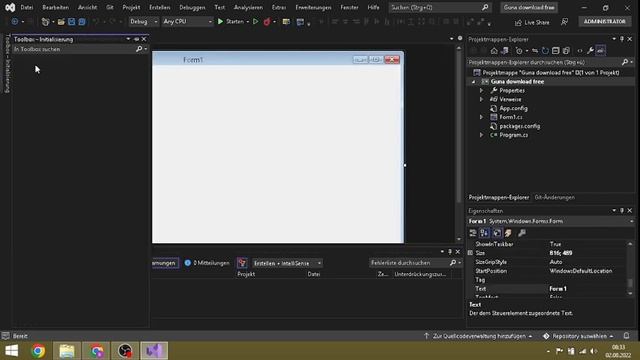Image resolution: width=640 pixels, height=360 pixels.
Task: Open the Erstellen + IntelliSense dropdown
Action: pyautogui.click(x=287, y=263)
